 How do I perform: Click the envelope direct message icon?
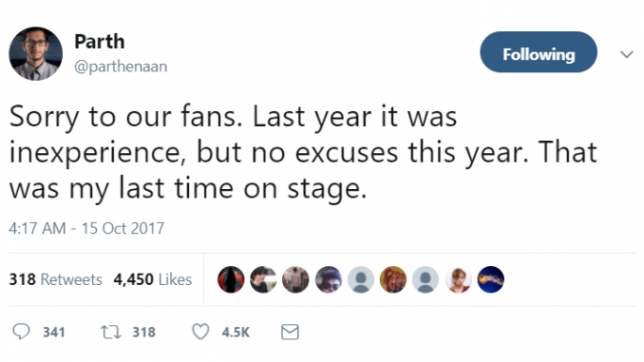pyautogui.click(x=290, y=332)
